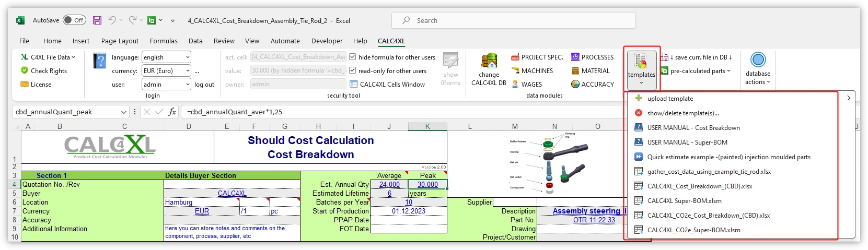Image resolution: width=868 pixels, height=250 pixels.
Task: Click the Insert Function fx icon
Action: (x=172, y=112)
